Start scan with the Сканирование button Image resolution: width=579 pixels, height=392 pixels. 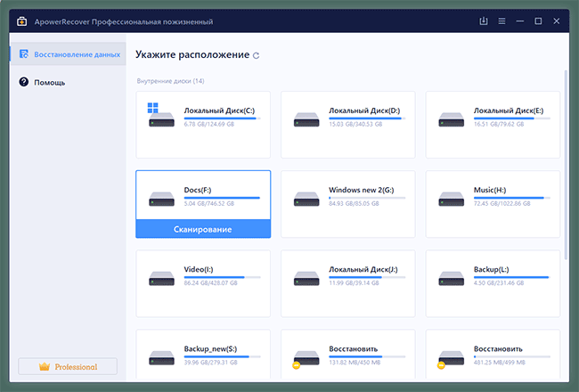pos(203,229)
